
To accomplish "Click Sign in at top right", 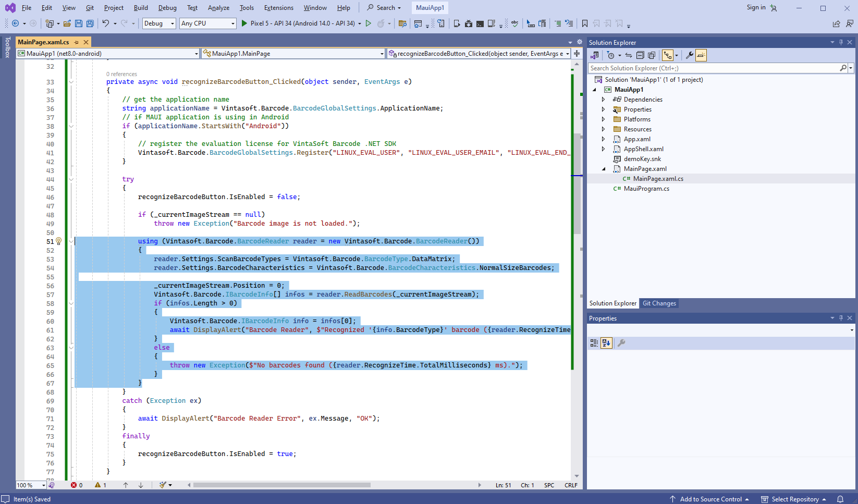I will pyautogui.click(x=756, y=7).
